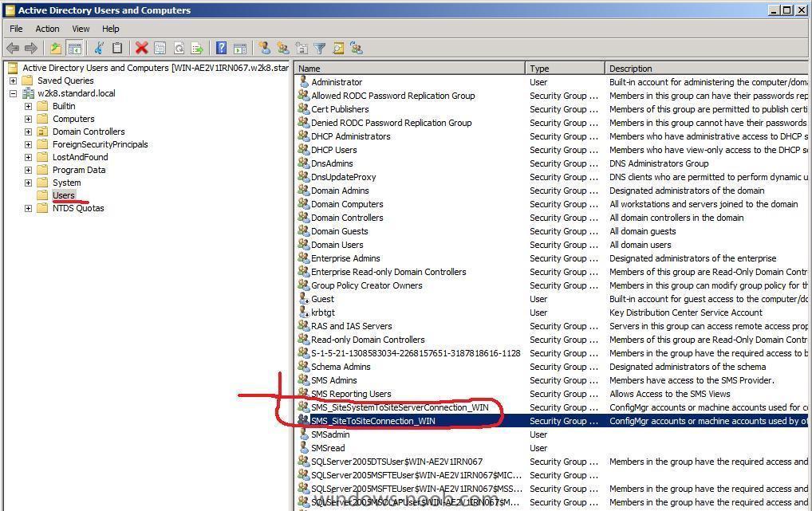Expand the System container

coord(28,183)
